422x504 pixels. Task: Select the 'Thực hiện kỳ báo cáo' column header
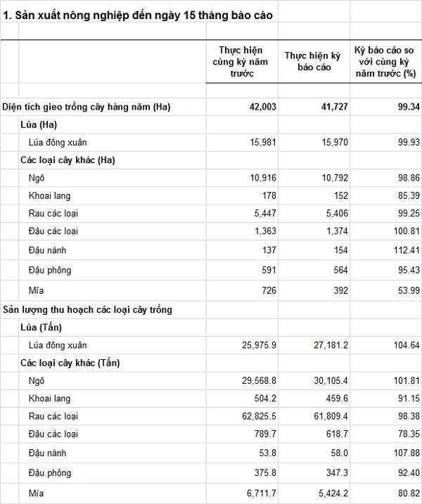[x=313, y=62]
